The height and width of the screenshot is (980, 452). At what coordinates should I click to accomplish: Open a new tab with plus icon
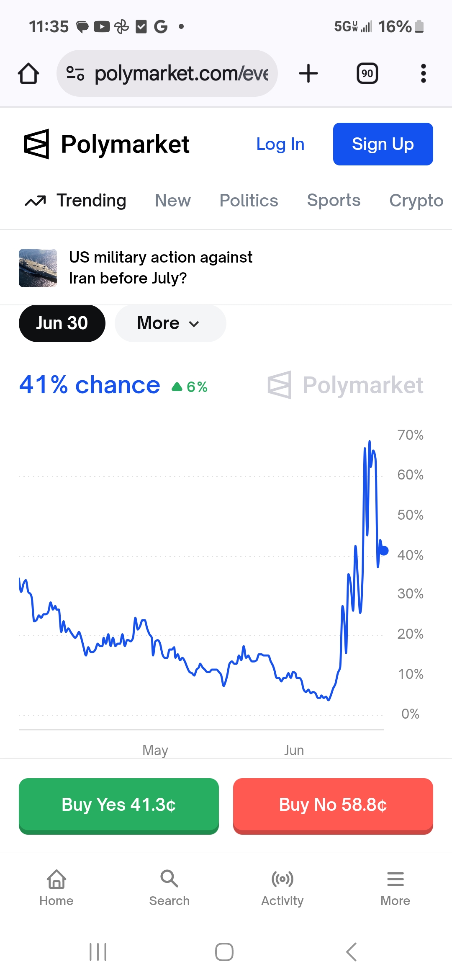click(308, 73)
